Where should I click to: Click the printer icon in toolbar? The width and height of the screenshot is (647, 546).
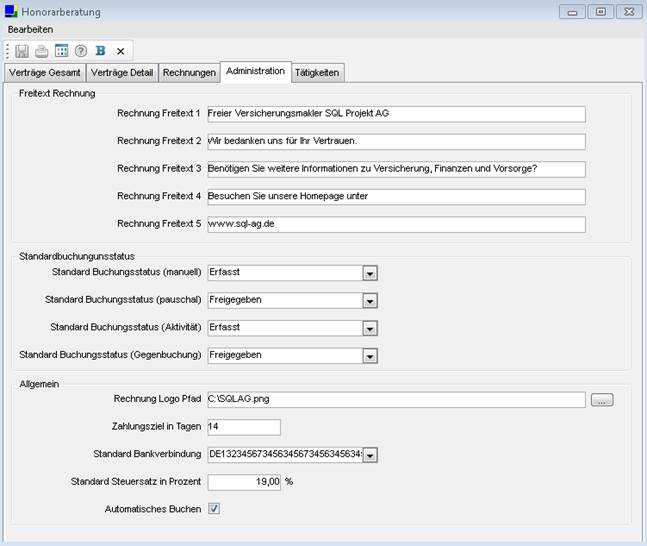coord(41,51)
